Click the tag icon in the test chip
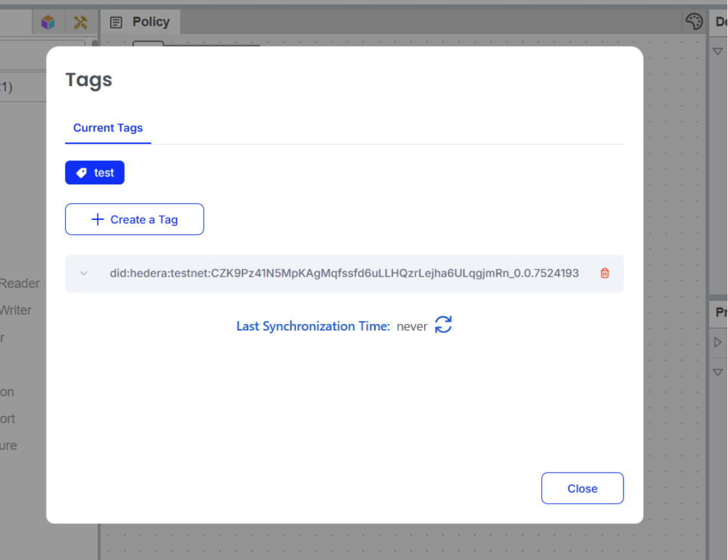Image resolution: width=728 pixels, height=560 pixels. pos(81,173)
